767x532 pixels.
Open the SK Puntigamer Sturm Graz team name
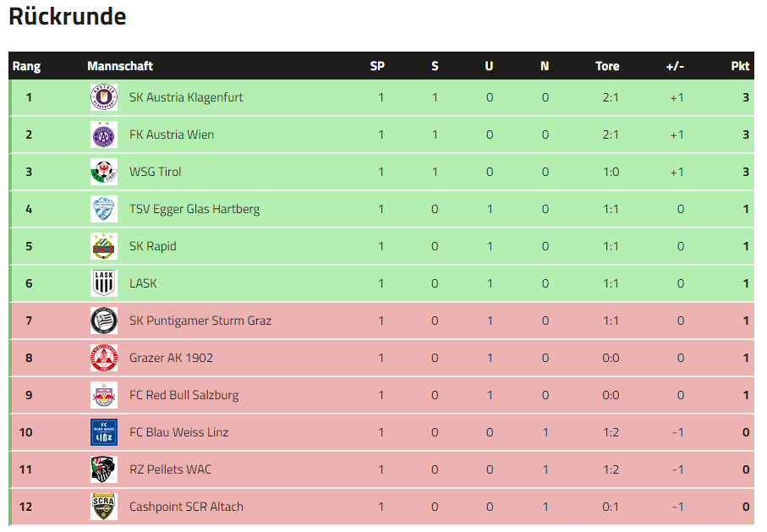pyautogui.click(x=200, y=321)
